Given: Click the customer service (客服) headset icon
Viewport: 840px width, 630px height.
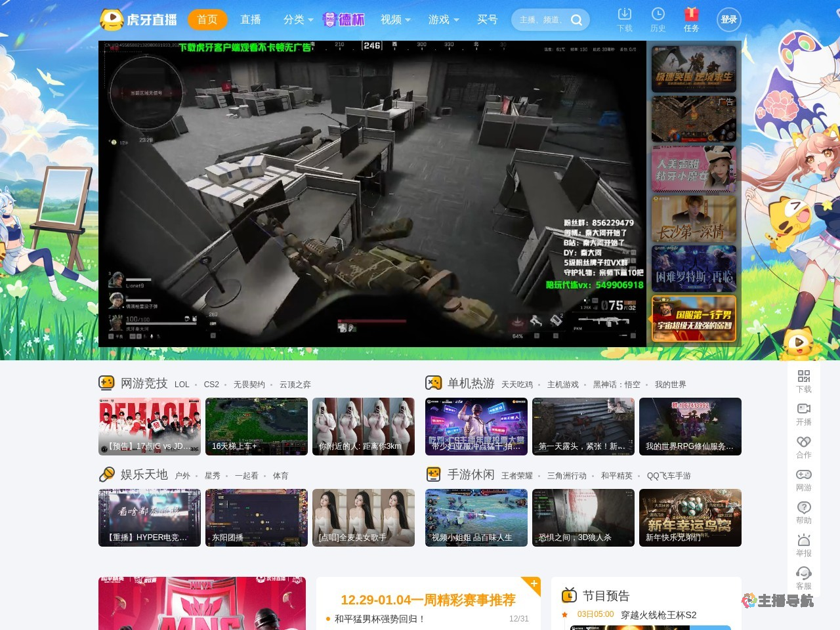Looking at the screenshot, I should click(x=804, y=577).
